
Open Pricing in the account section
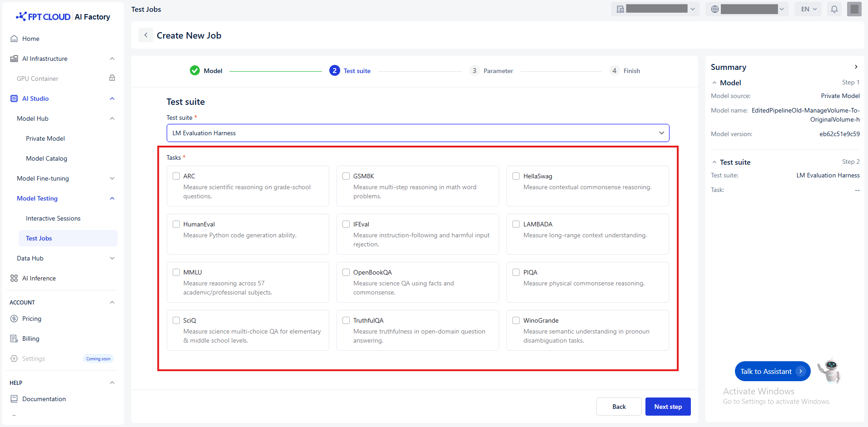point(31,319)
